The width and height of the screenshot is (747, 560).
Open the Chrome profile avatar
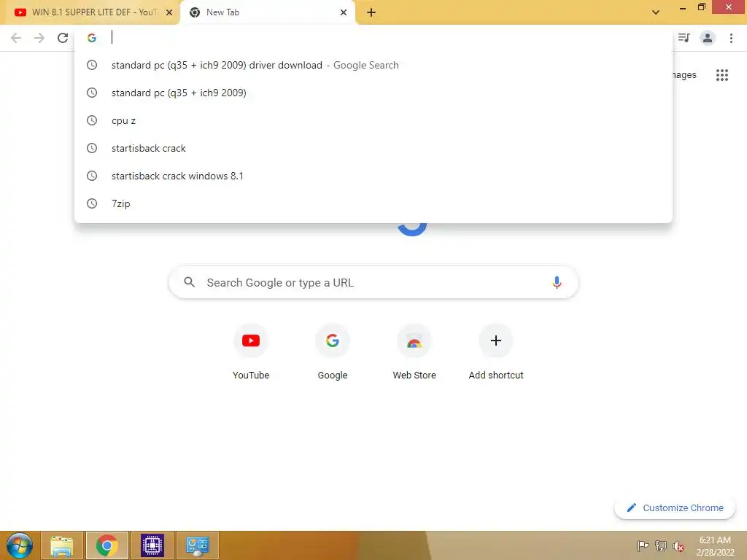tap(708, 38)
